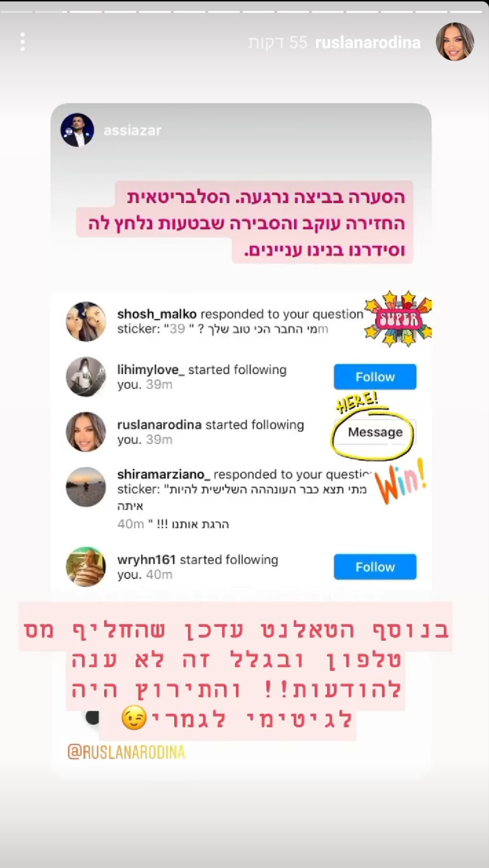Tap wryhn161's profile avatar

click(x=86, y=567)
